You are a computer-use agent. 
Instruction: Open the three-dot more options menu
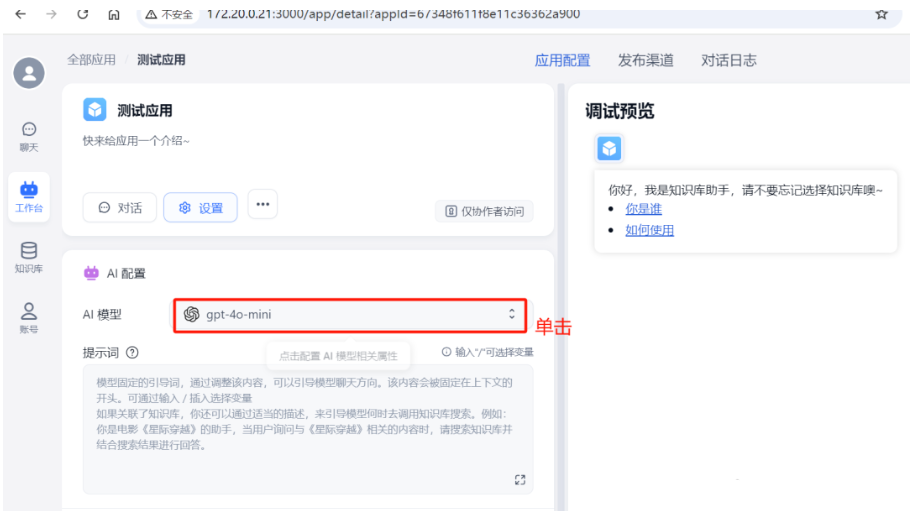pyautogui.click(x=263, y=204)
